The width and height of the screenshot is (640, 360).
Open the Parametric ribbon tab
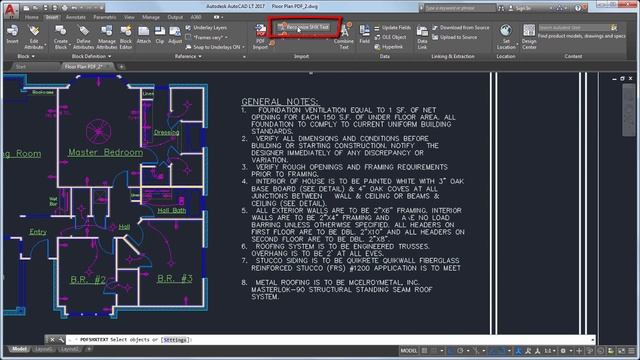point(104,17)
